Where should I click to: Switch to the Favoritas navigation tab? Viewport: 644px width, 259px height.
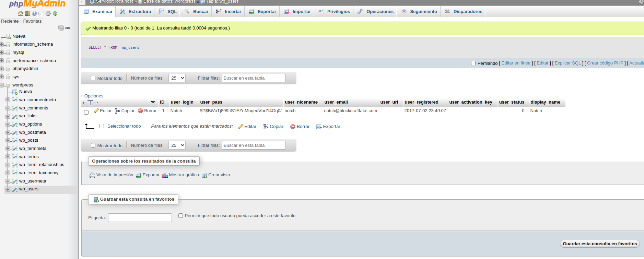pos(32,21)
